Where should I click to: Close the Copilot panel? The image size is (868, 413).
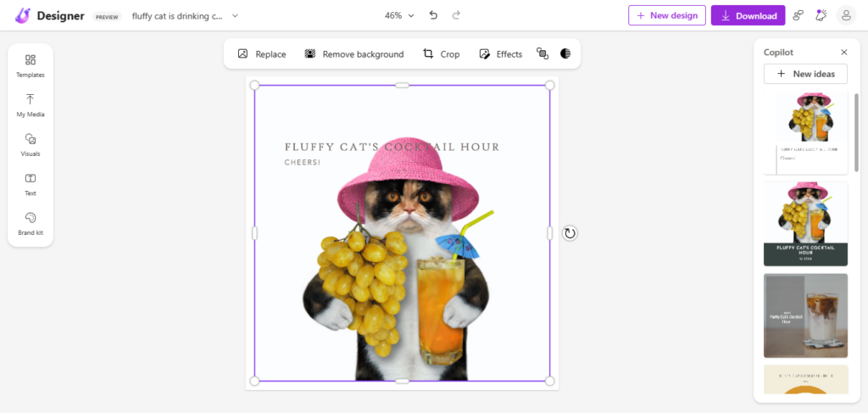843,52
